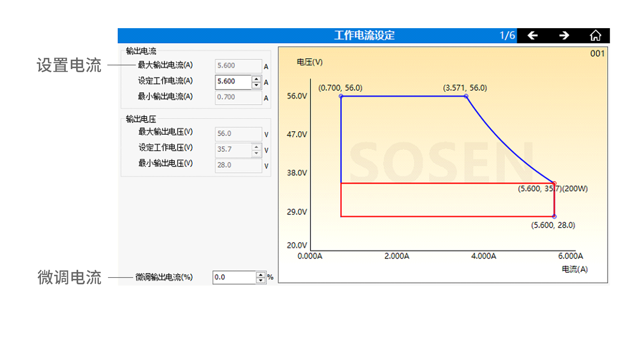This screenshot has width=644, height=362.
Task: Click the right arrow to advance pages
Action: click(x=564, y=35)
